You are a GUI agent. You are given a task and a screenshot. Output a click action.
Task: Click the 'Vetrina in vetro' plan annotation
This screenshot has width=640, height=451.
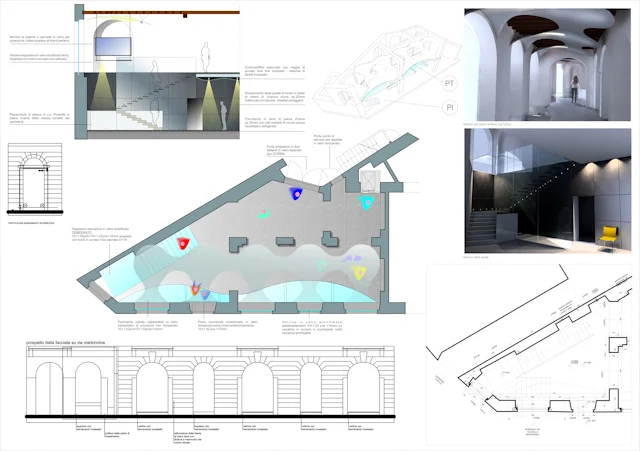tap(312, 328)
